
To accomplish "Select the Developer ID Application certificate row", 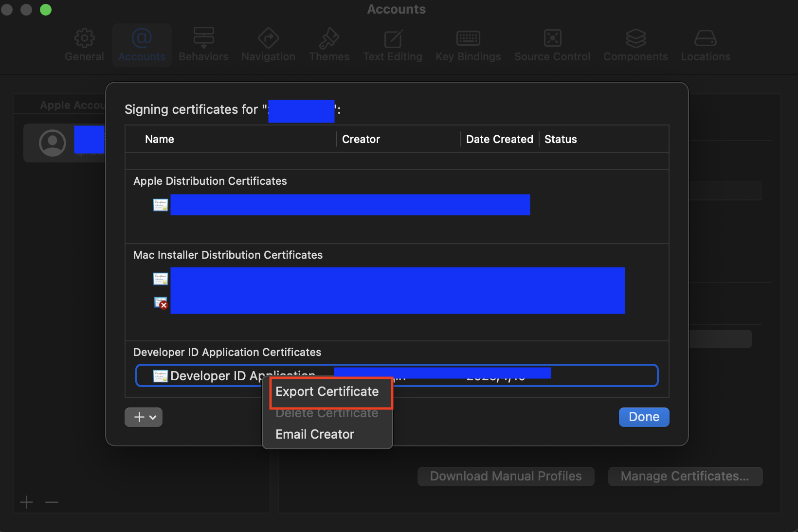I will coord(397,375).
